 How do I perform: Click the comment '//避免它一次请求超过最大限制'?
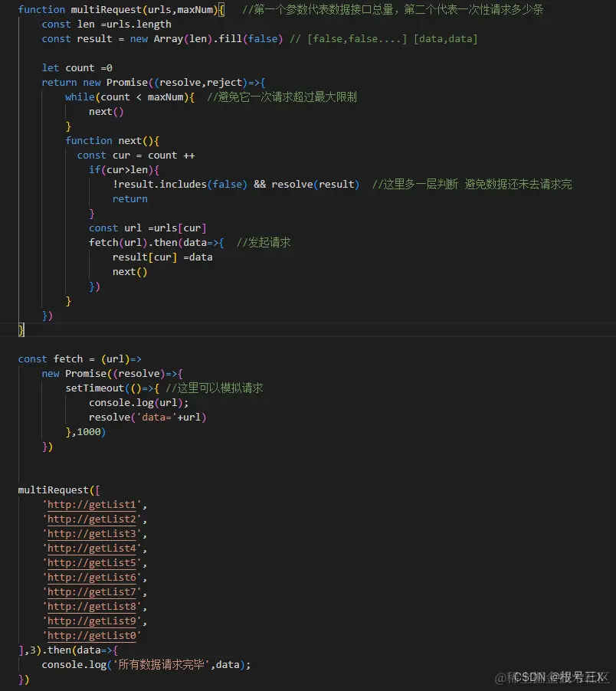click(282, 97)
